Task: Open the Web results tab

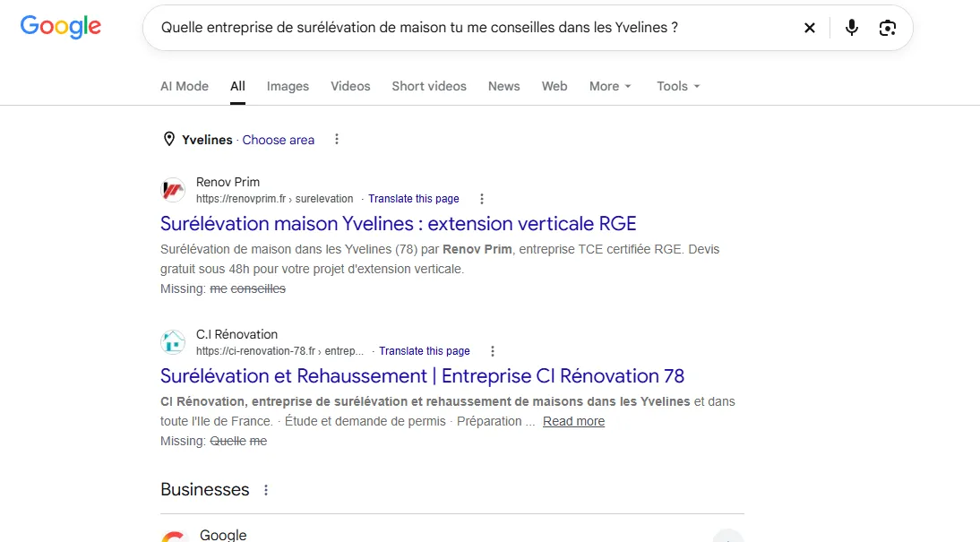Action: click(x=554, y=86)
